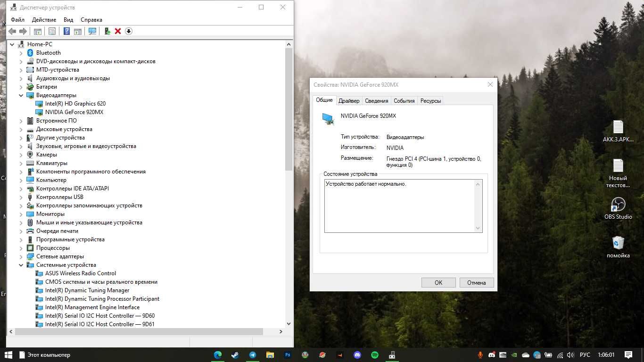Select ASUS Wireless Radio Control device

click(80, 273)
